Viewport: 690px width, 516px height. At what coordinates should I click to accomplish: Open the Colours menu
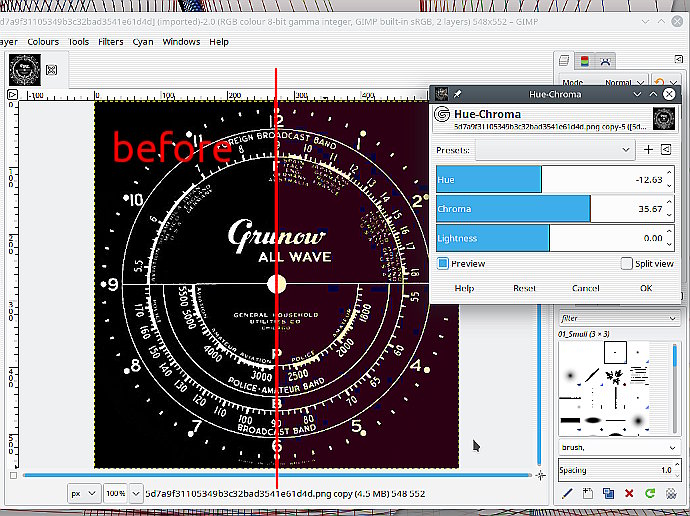click(x=43, y=42)
